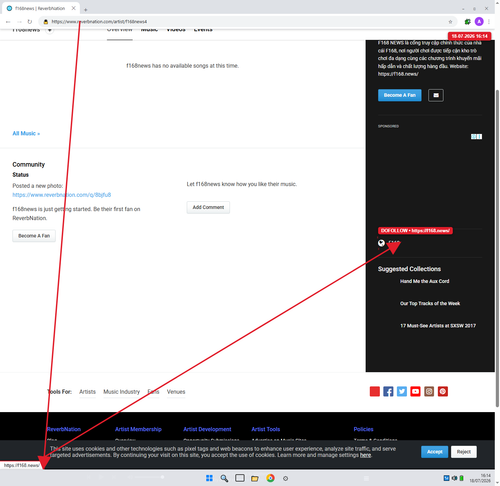Close the f168news browser tab
Viewport: 500px width, 486px height.
[74, 8]
